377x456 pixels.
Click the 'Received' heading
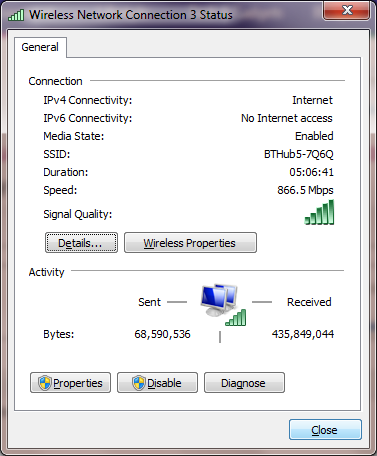(309, 302)
